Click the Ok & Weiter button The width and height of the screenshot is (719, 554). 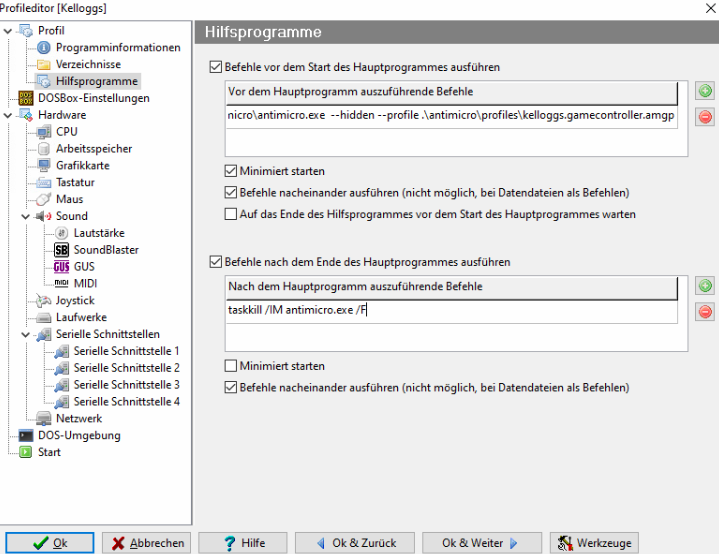[480, 543]
